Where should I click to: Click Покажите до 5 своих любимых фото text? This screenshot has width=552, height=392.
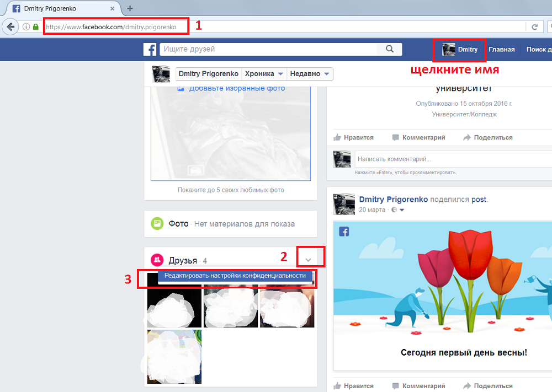(231, 190)
